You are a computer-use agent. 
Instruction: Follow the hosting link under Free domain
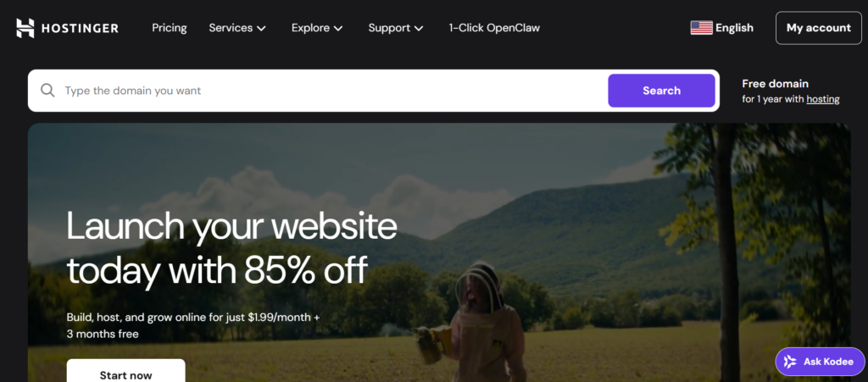point(823,99)
